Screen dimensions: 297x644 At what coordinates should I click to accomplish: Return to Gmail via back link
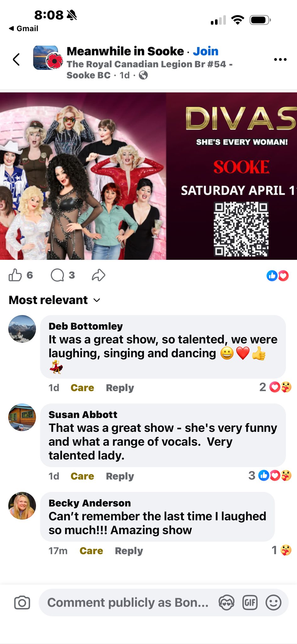tap(24, 28)
